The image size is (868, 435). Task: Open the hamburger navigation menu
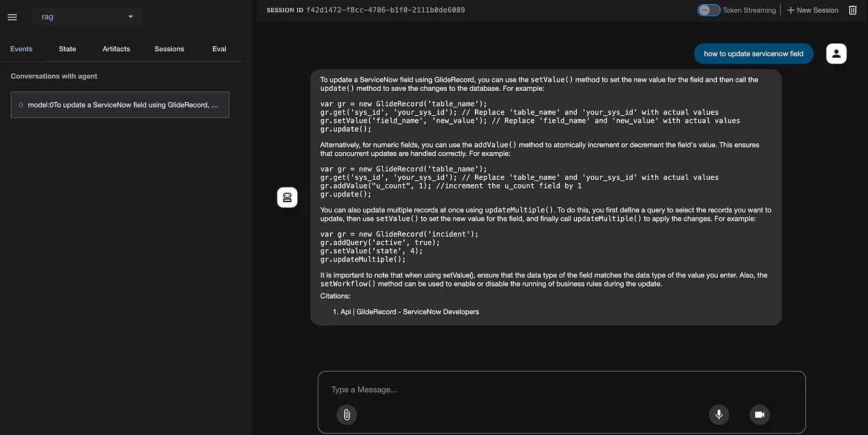[x=12, y=17]
